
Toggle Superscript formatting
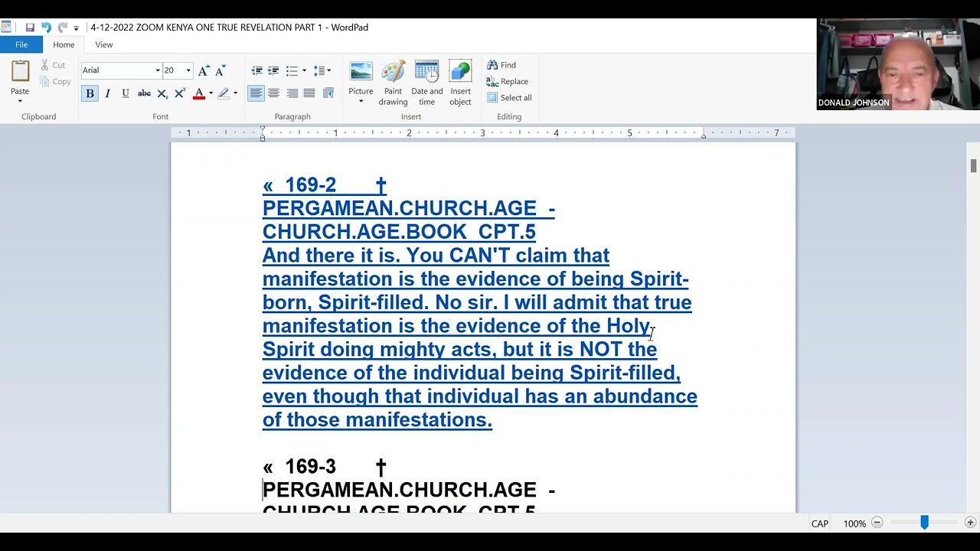click(x=179, y=93)
